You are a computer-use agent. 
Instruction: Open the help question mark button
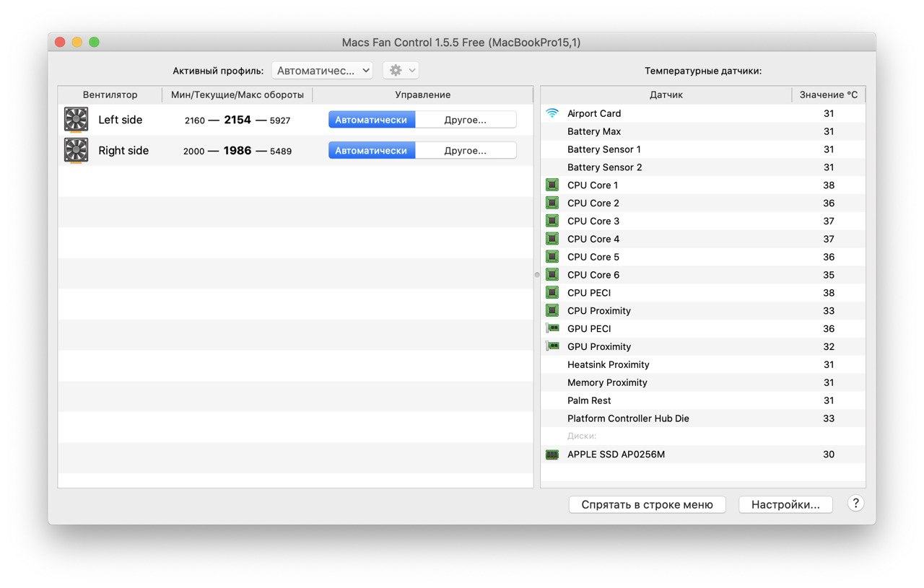point(855,504)
